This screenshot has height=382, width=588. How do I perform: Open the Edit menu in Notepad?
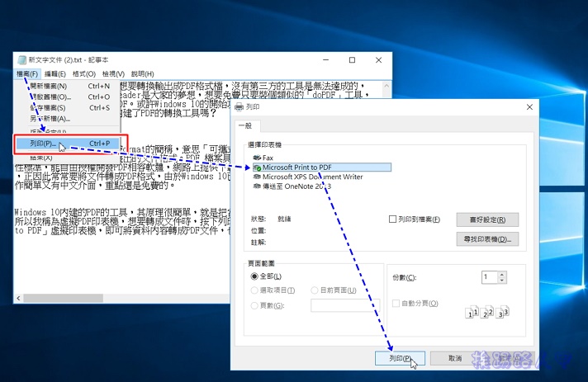point(56,74)
